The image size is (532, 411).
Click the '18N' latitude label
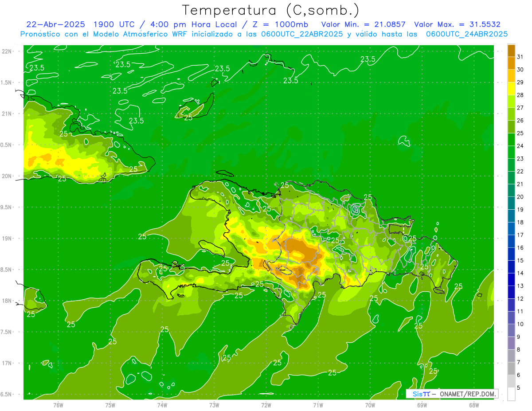point(7,301)
